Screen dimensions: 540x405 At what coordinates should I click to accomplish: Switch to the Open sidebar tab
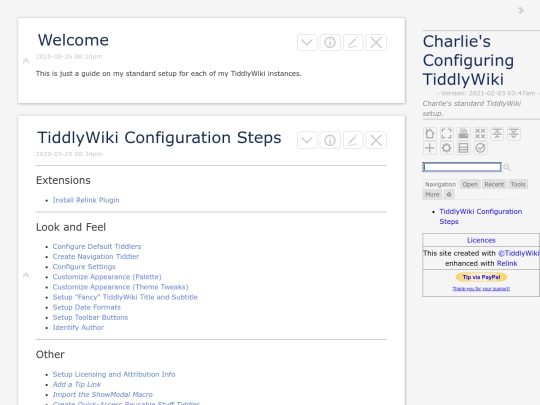[x=470, y=184]
